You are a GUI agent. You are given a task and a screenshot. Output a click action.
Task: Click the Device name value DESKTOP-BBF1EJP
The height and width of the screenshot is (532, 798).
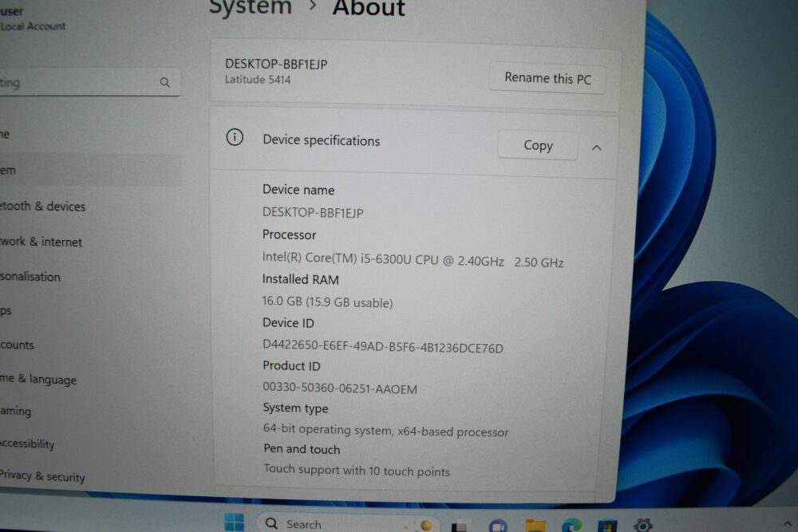(x=313, y=213)
